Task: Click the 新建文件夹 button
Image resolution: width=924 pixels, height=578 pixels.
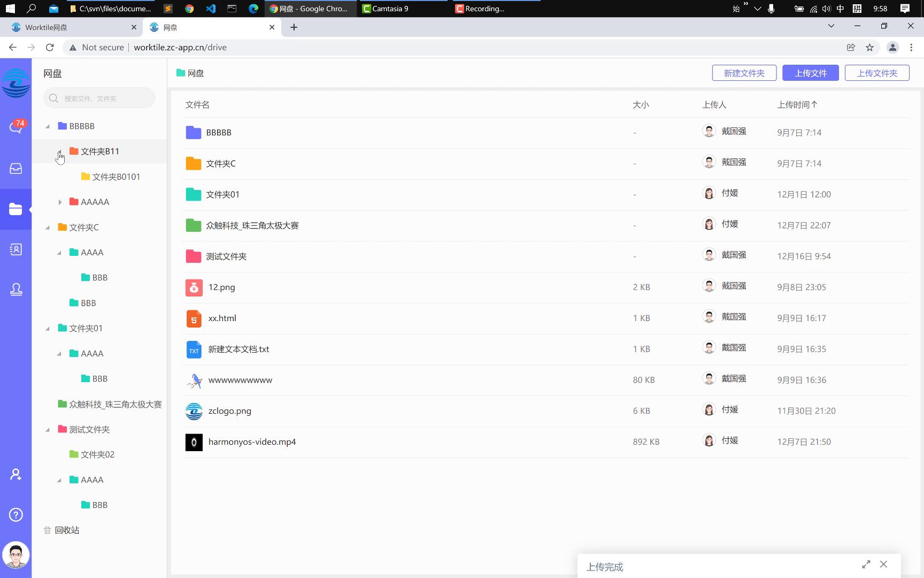Action: 744,73
